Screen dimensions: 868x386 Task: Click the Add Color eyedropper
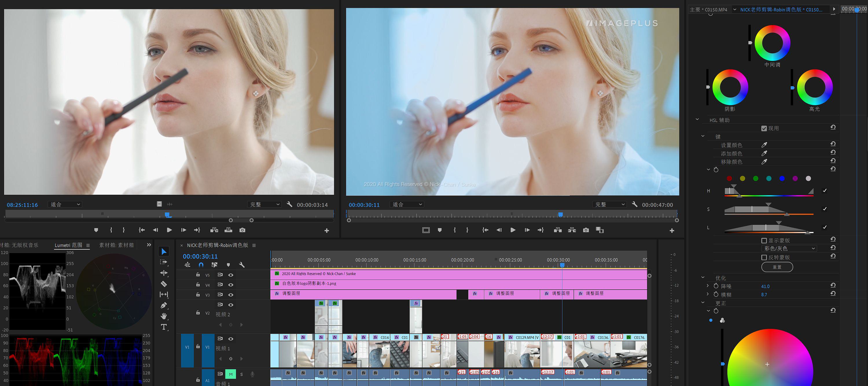[764, 153]
